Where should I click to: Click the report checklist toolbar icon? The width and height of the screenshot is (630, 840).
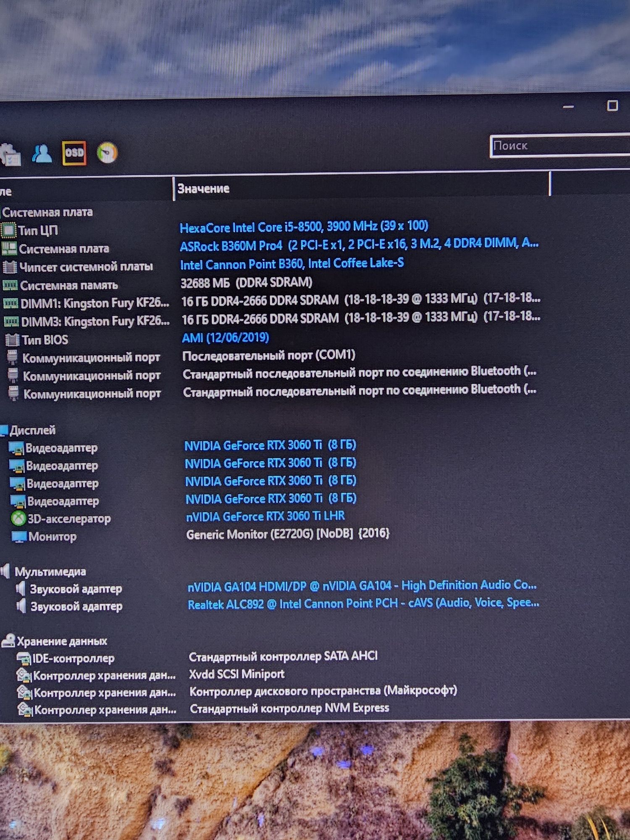tap(10, 155)
